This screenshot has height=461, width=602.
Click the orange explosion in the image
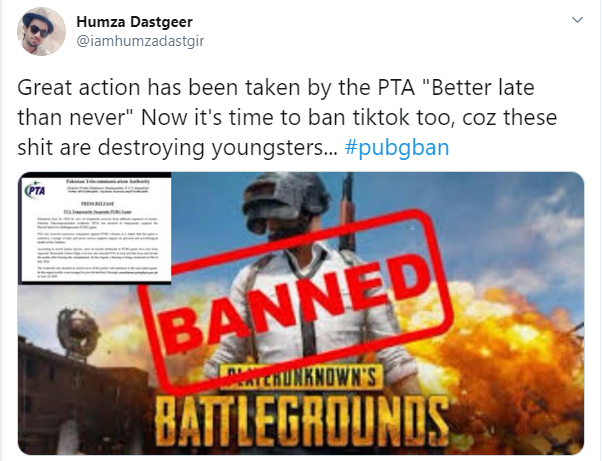click(x=511, y=357)
